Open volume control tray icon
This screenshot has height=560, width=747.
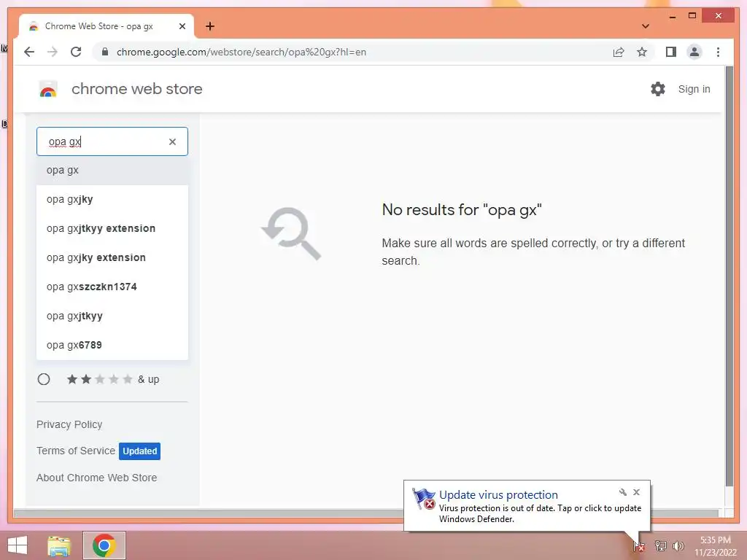coord(678,545)
